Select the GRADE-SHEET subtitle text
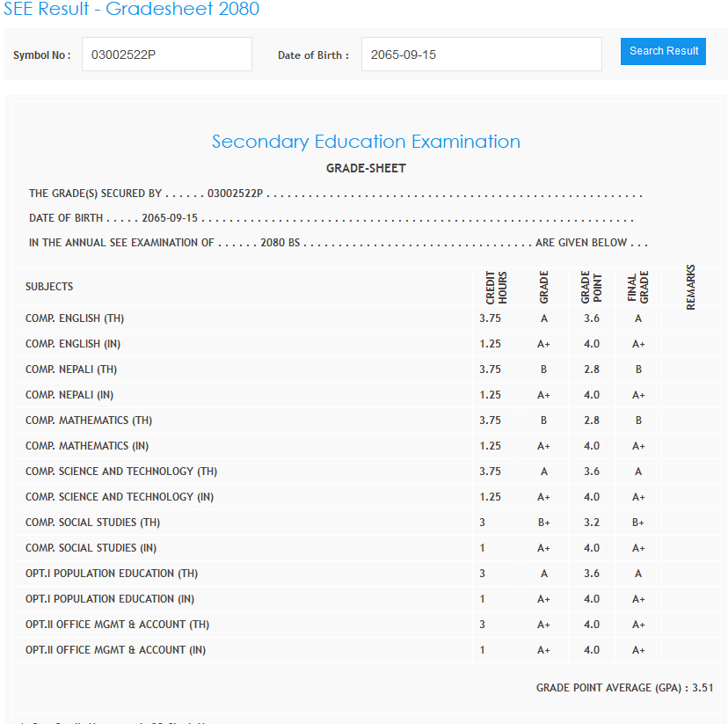The width and height of the screenshot is (728, 724). coord(366,168)
